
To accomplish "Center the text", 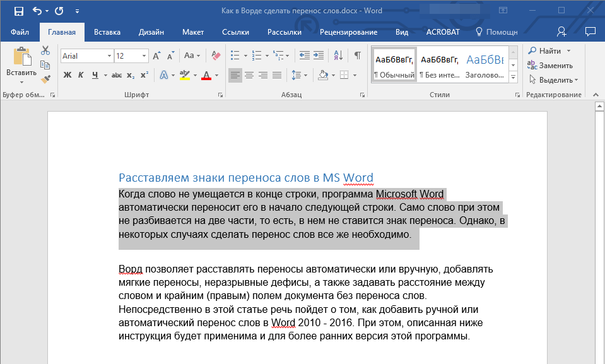I will click(249, 75).
